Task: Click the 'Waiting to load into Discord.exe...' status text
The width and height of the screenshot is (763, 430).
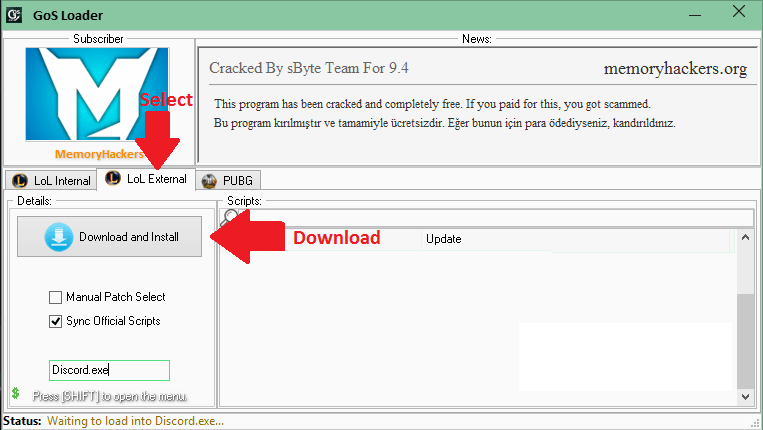Action: click(x=135, y=421)
